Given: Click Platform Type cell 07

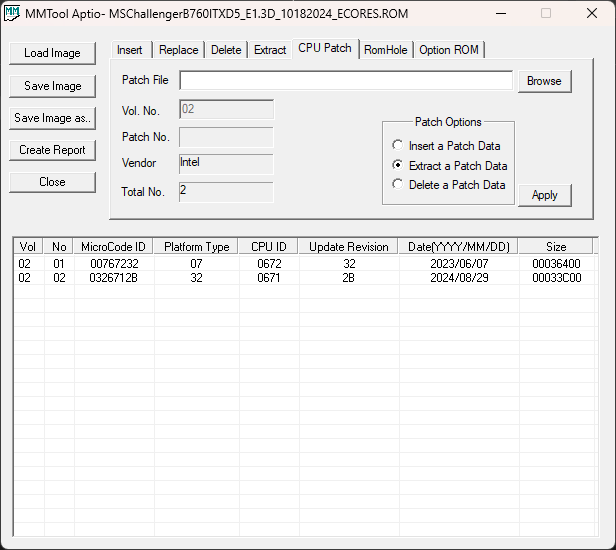Looking at the screenshot, I should (196, 264).
